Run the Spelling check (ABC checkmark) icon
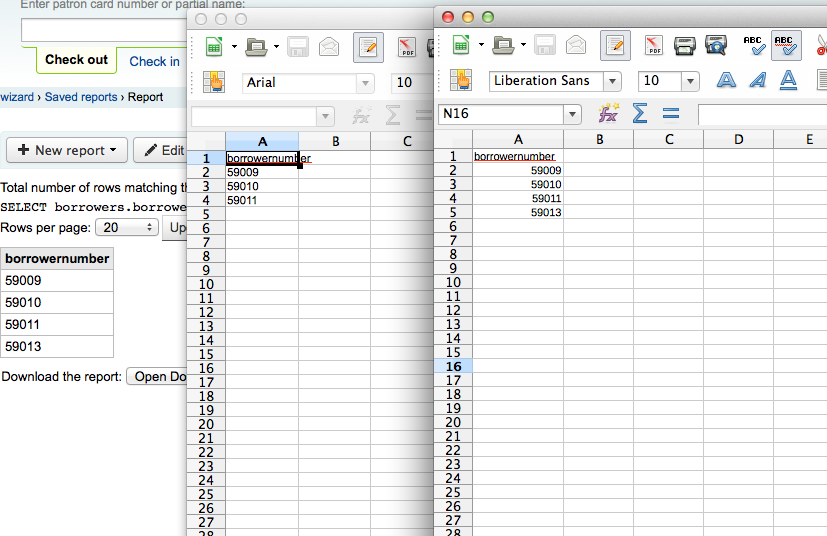827x536 pixels. click(754, 45)
